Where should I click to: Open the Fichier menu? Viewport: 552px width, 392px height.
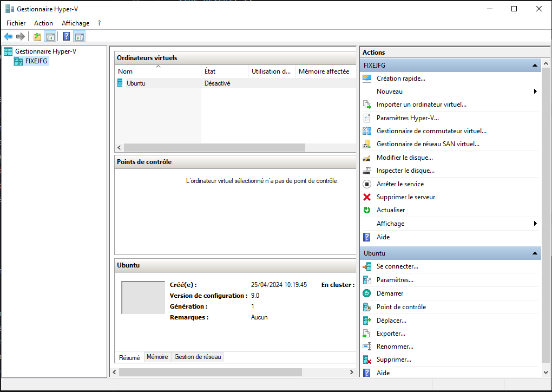click(x=16, y=23)
